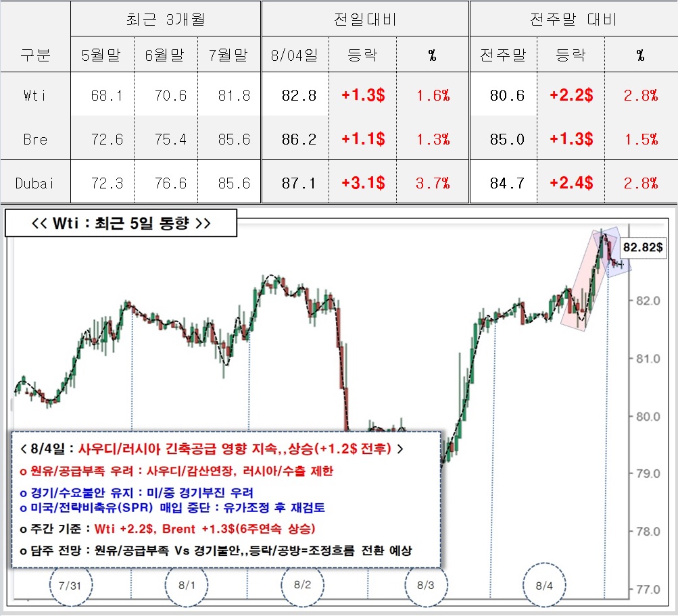Click the 8/4 date marker circle
Viewport: 678px width, 616px height.
click(x=544, y=586)
